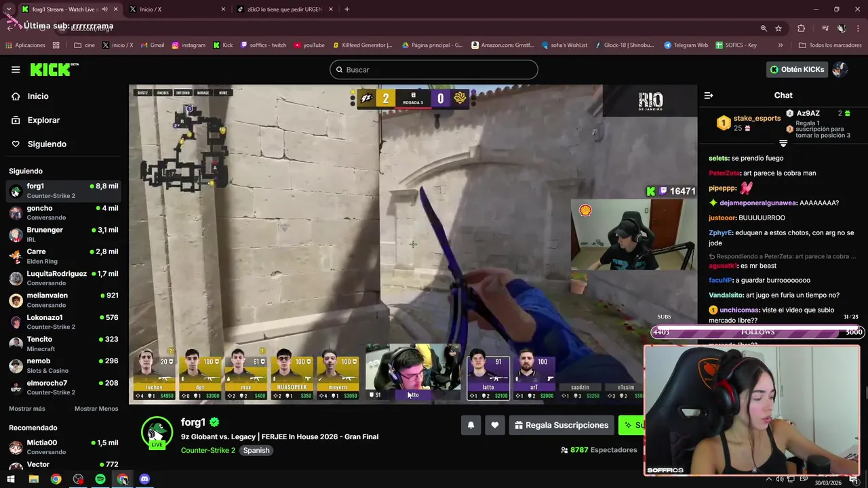
Task: Open Windows Start menu
Action: (x=11, y=479)
